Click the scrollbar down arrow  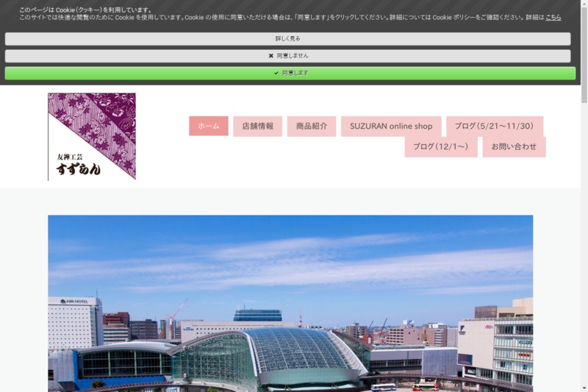584,387
